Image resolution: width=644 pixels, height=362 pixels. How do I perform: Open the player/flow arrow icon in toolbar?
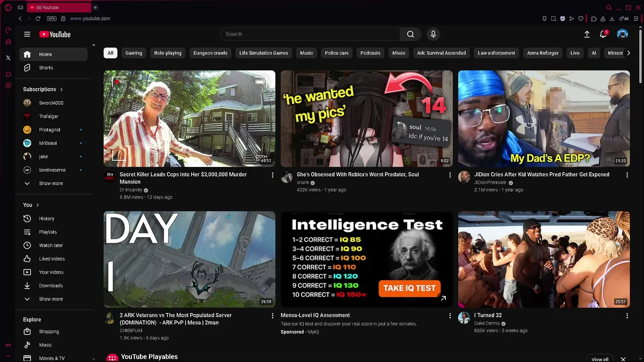click(572, 19)
